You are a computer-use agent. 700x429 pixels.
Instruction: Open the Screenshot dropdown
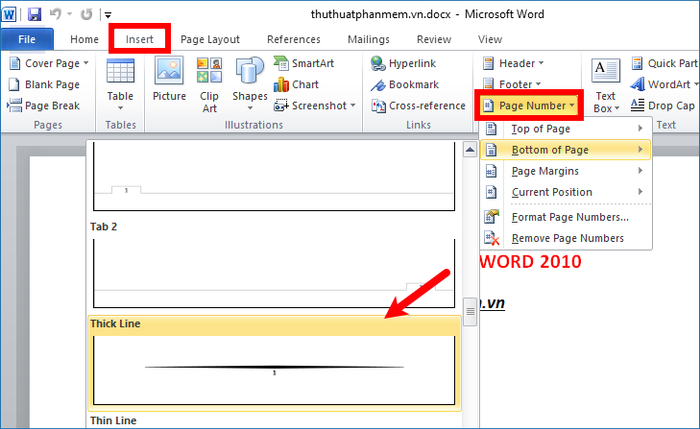click(x=315, y=106)
